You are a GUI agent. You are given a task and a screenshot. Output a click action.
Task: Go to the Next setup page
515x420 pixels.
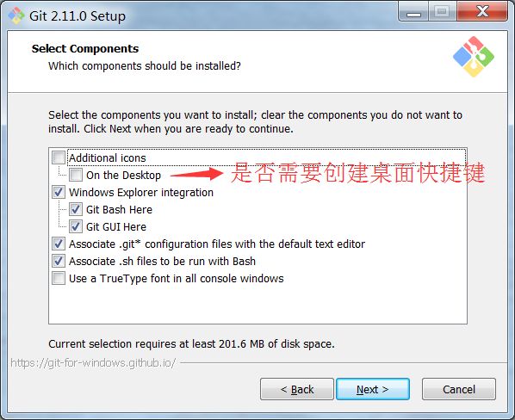point(373,389)
